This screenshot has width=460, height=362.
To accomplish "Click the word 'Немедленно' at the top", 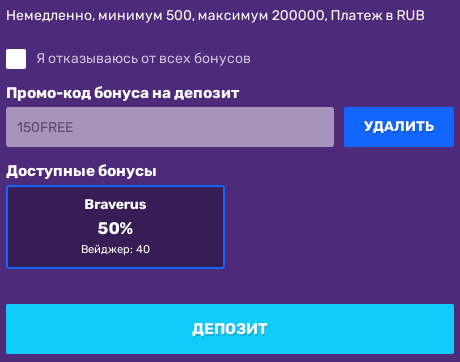I will (50, 15).
